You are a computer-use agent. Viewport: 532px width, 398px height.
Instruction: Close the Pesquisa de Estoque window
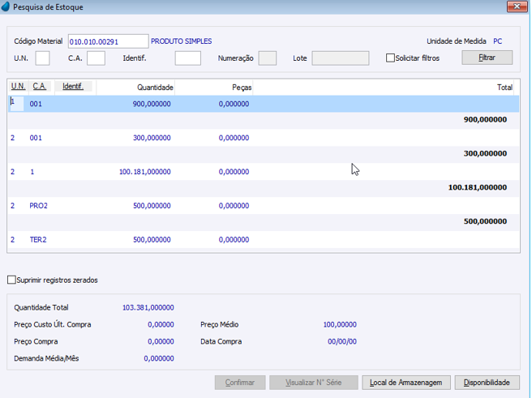coord(517,6)
